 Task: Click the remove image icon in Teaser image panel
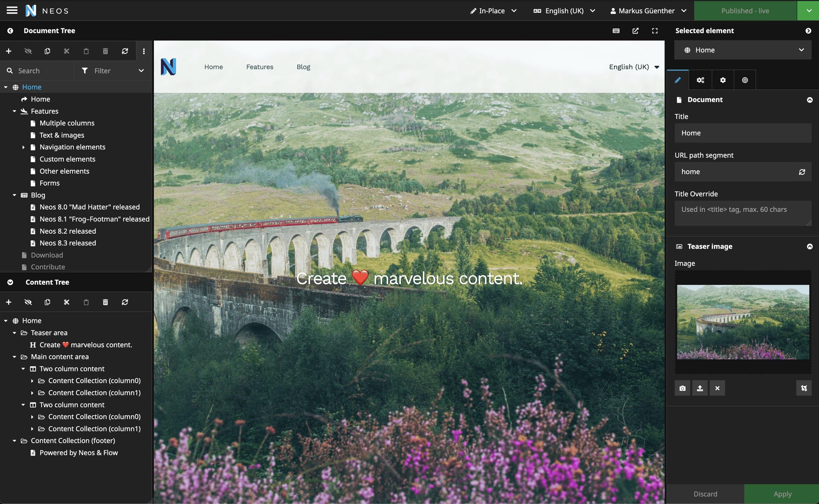717,388
